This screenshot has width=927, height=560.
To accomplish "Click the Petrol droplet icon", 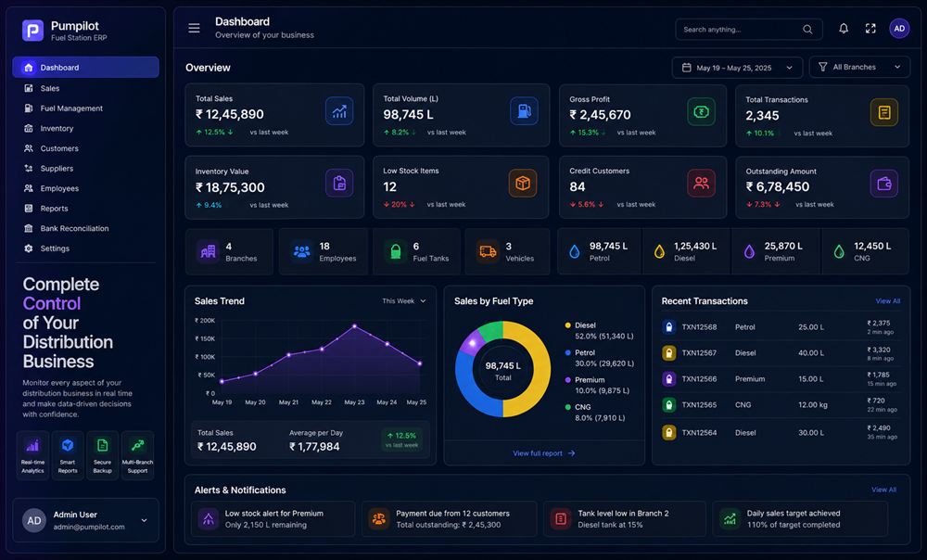I will tap(575, 252).
